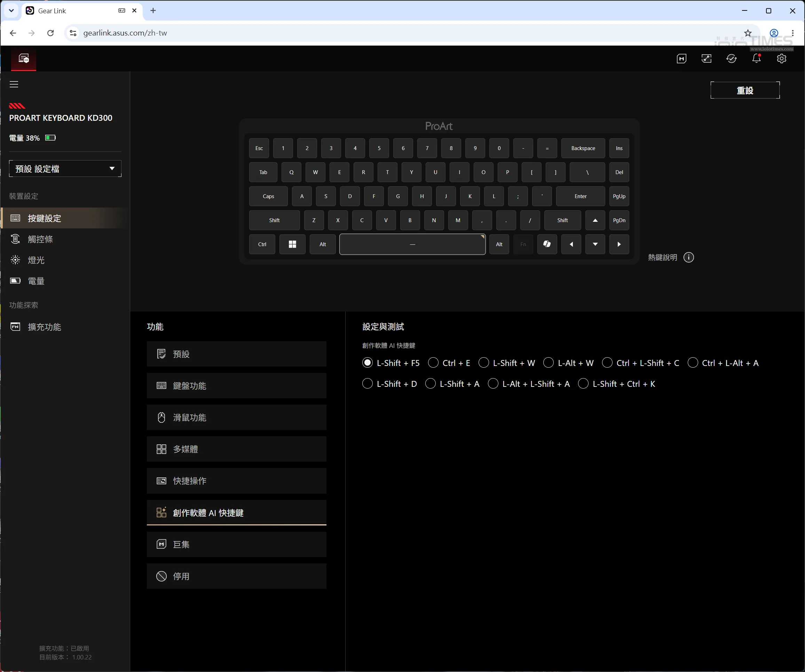Select the spacebar on virtual keyboard
Viewport: 805px width, 672px height.
point(412,244)
